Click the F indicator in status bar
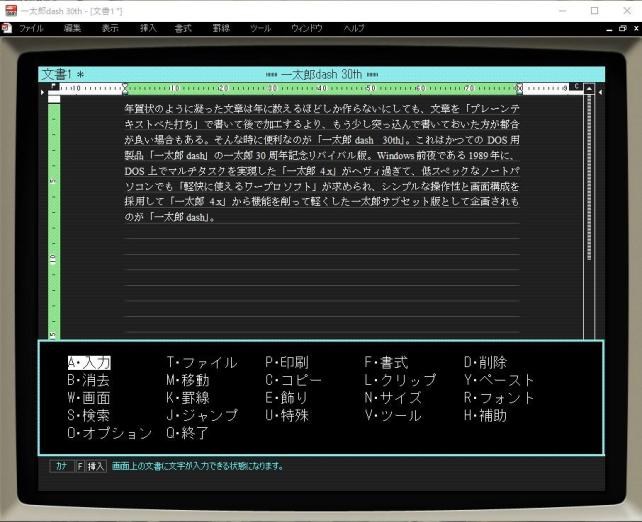The height and width of the screenshot is (522, 642). 80,466
